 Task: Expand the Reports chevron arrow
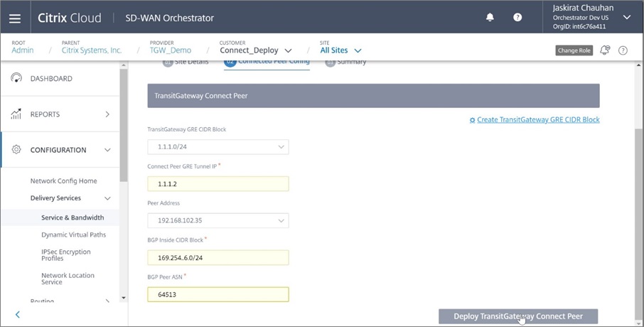tap(107, 114)
